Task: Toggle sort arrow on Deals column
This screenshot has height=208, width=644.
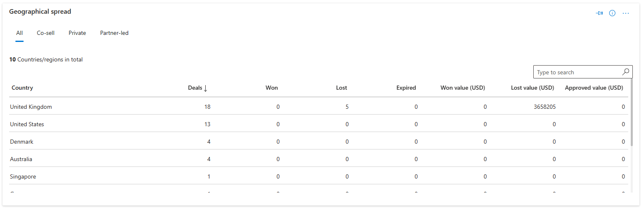Action: 206,88
